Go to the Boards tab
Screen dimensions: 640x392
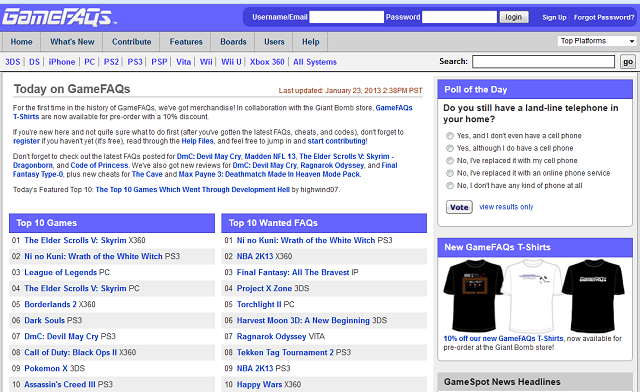click(x=233, y=42)
